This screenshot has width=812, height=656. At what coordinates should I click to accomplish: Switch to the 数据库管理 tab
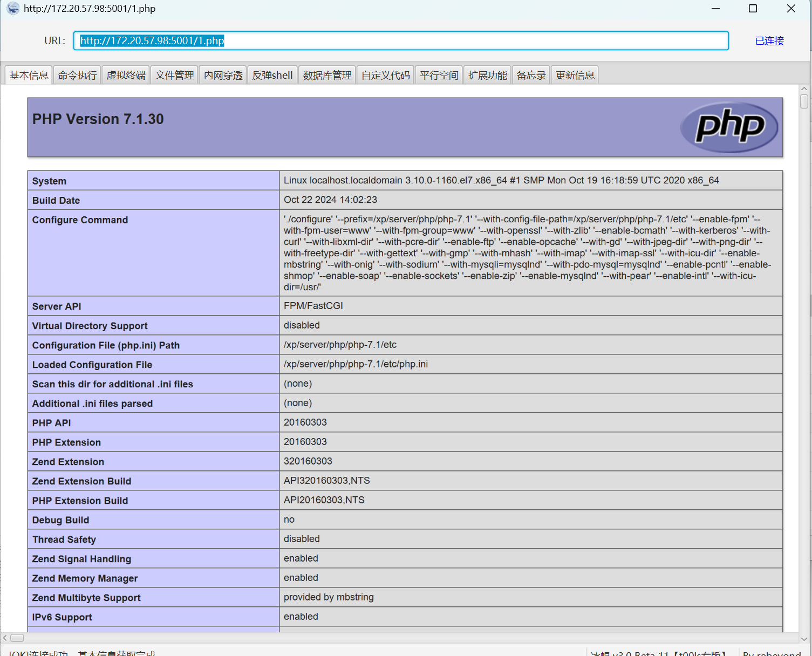click(x=327, y=75)
